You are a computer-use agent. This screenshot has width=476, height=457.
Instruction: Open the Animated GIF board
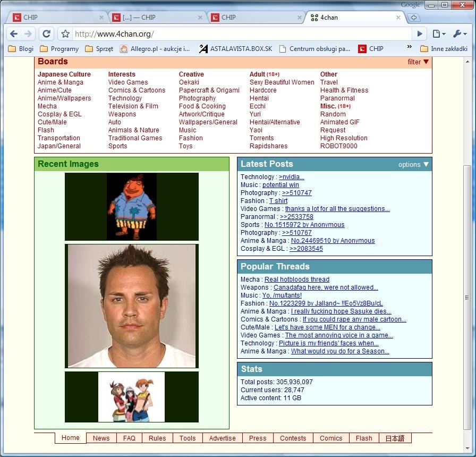pyautogui.click(x=339, y=122)
